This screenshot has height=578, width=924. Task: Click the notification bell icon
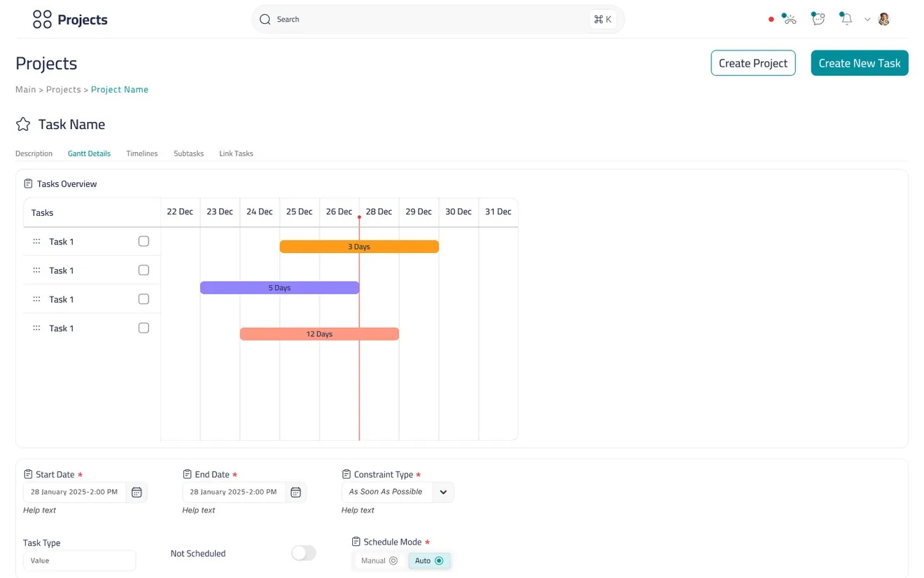tap(846, 19)
